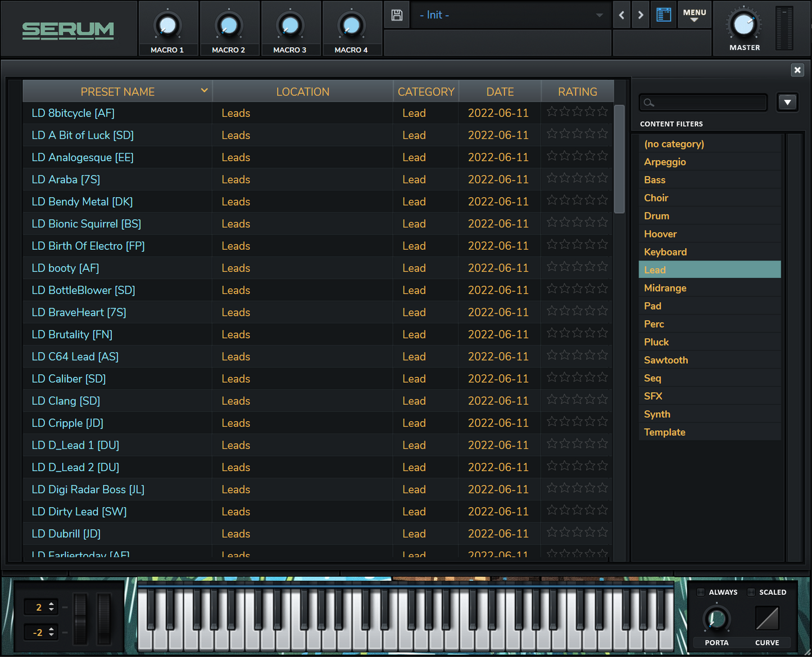
Task: Click the mod wheel
Action: pos(105,618)
